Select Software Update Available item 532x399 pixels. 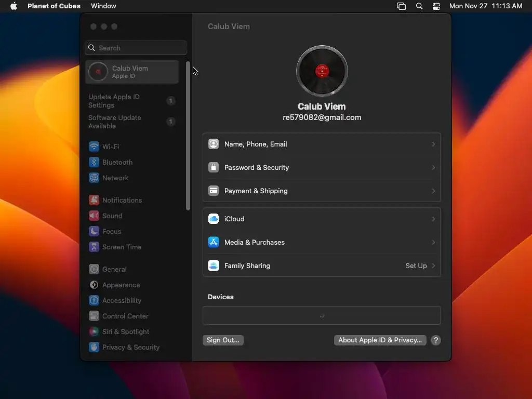[x=132, y=122]
